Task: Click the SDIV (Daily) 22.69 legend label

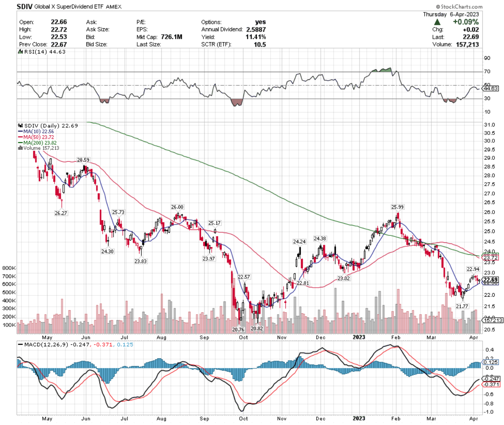Action: tap(48, 126)
